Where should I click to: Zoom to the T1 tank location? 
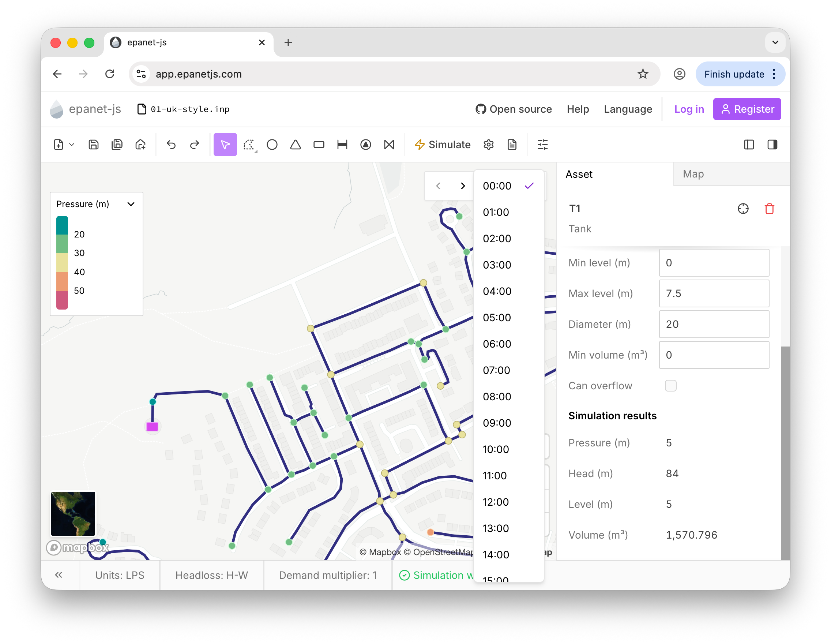click(743, 209)
